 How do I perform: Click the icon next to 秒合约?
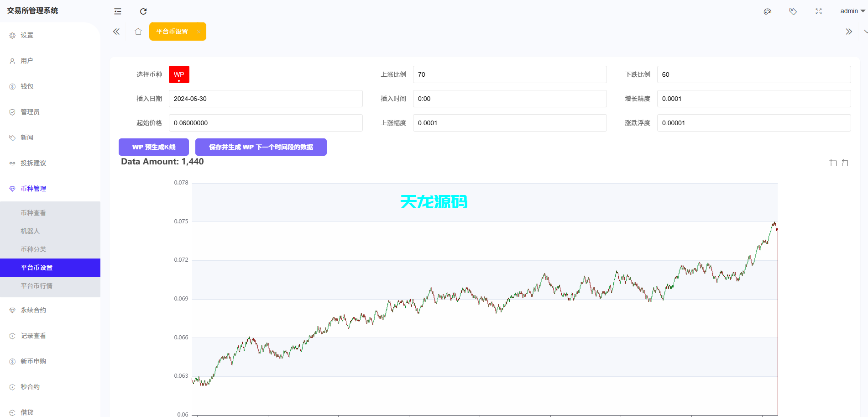click(x=12, y=387)
